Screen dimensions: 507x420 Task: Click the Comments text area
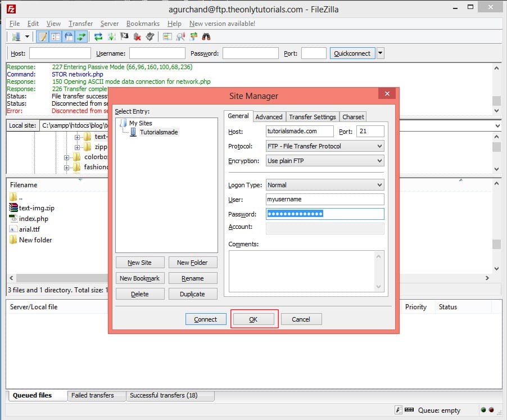click(x=306, y=271)
